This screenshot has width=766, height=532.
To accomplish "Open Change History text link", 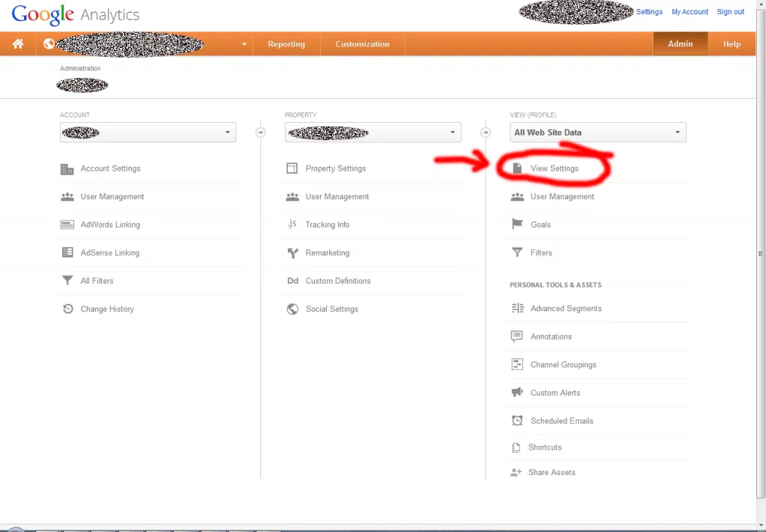I will click(x=107, y=309).
